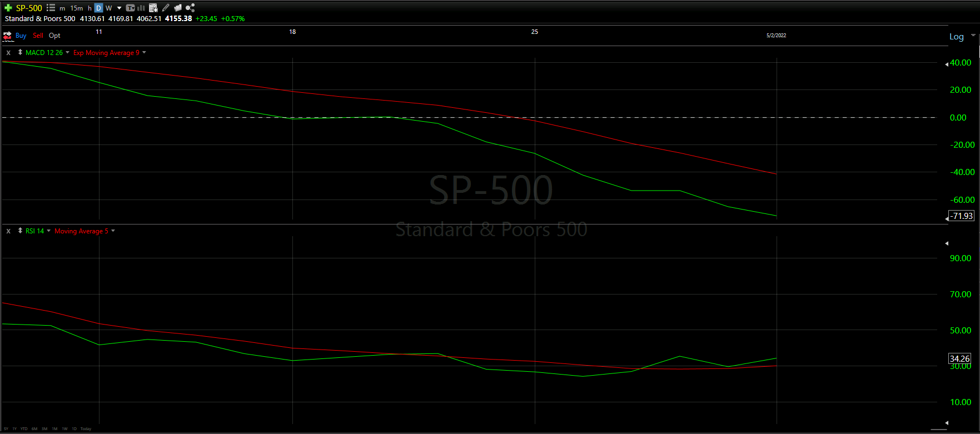
Task: Click the top arrow marker on RSI scale
Action: coord(947,243)
